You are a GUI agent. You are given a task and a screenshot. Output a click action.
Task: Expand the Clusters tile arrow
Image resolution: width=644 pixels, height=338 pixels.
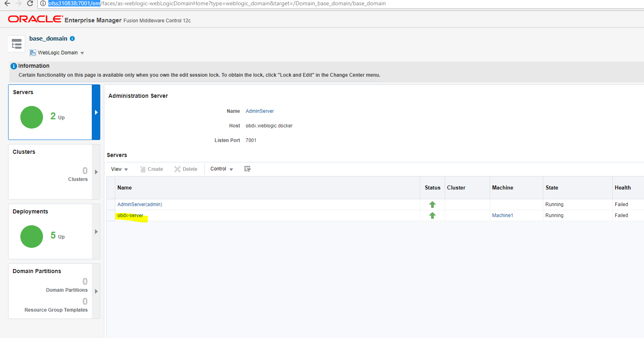(96, 172)
